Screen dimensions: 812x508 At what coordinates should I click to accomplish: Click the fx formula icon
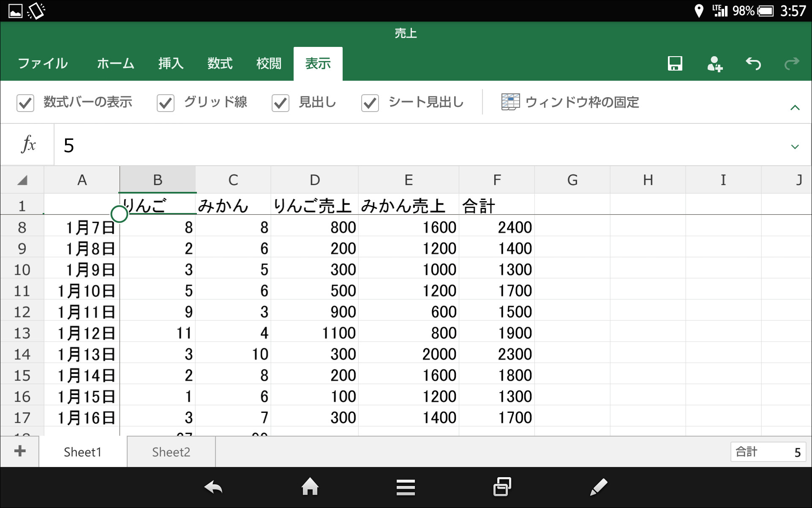[x=27, y=144]
